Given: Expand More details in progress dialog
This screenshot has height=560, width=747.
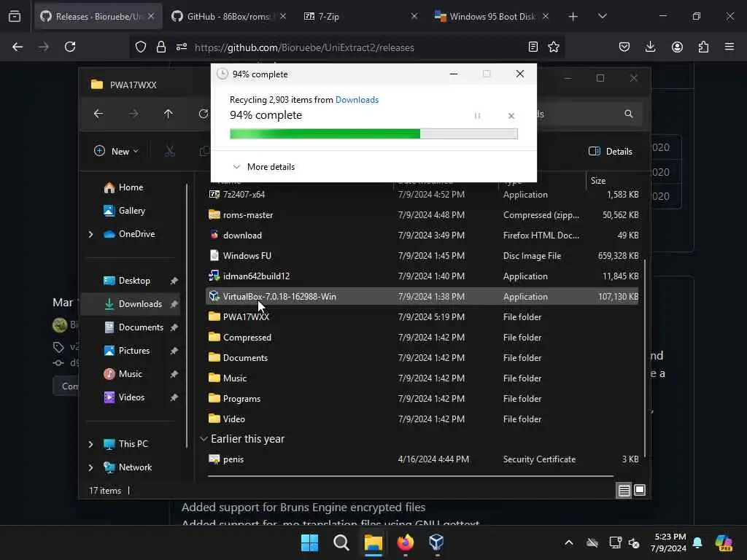Looking at the screenshot, I should pyautogui.click(x=263, y=167).
